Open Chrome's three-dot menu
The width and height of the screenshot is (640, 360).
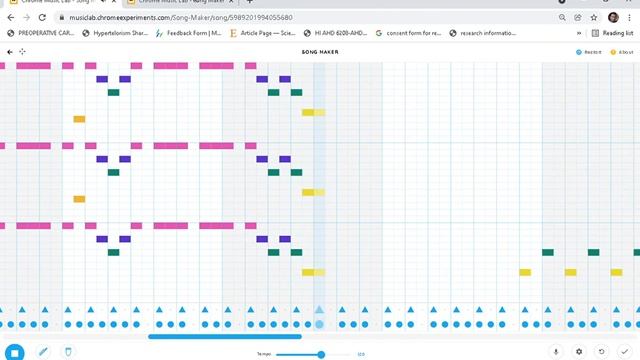[629, 18]
